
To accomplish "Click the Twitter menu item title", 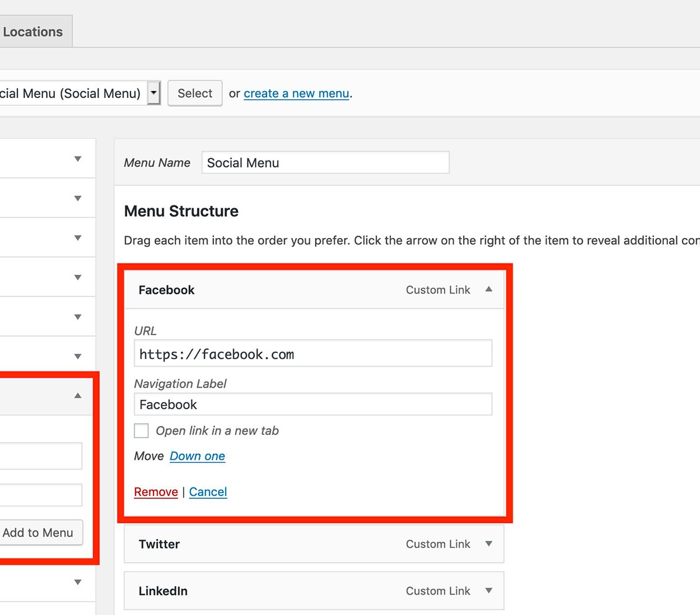I will coord(159,544).
